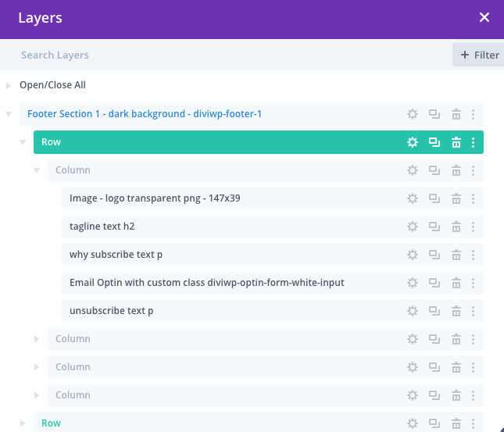Focus the Search Layers field
The image size is (504, 432).
[225, 55]
